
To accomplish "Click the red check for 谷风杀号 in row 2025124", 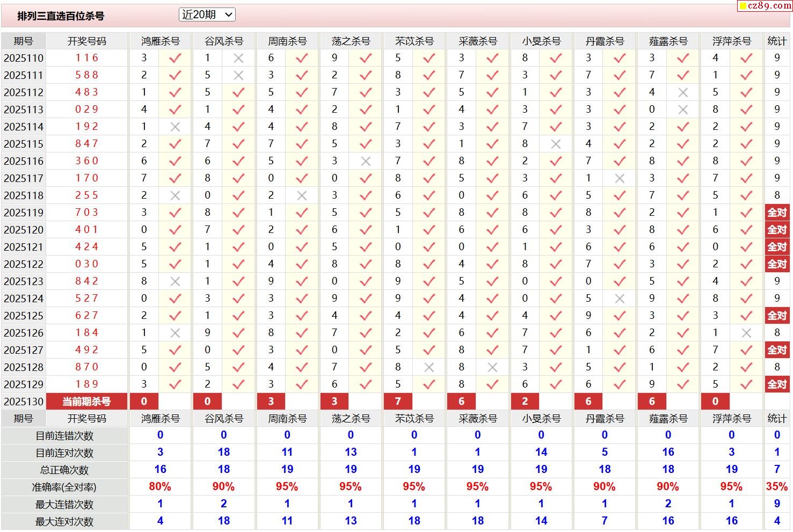I will pyautogui.click(x=238, y=298).
